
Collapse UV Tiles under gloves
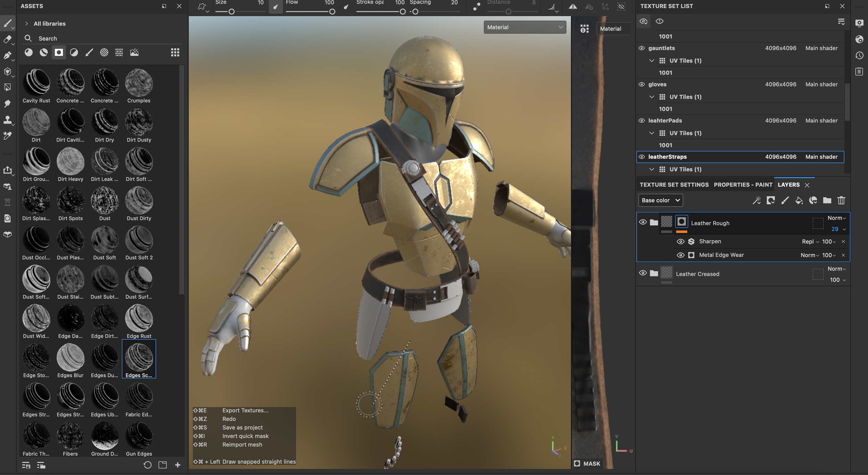click(652, 97)
